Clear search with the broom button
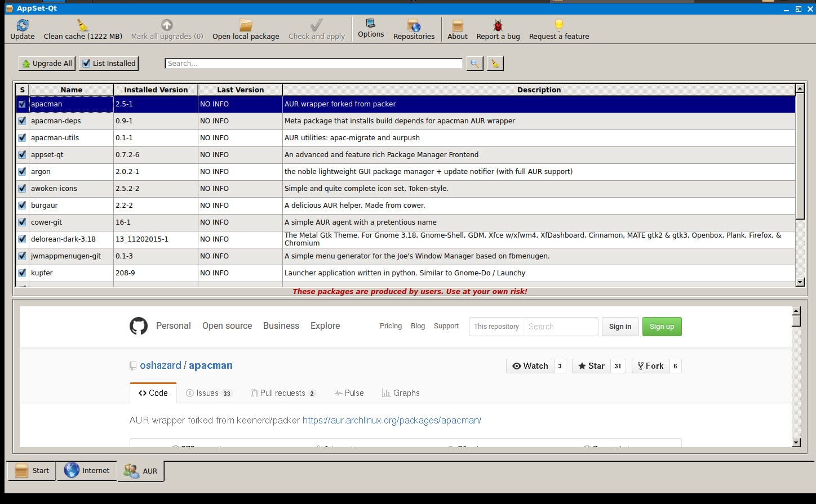 pos(495,64)
